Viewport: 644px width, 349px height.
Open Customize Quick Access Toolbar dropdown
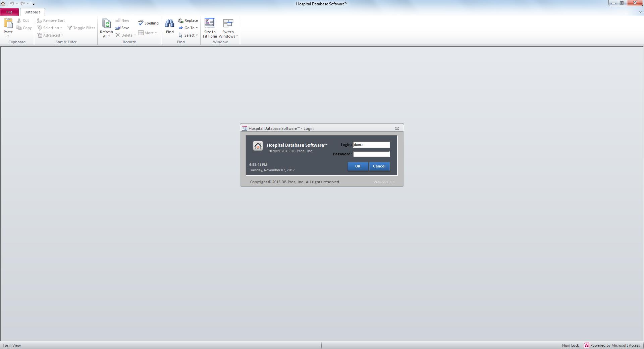click(x=34, y=4)
